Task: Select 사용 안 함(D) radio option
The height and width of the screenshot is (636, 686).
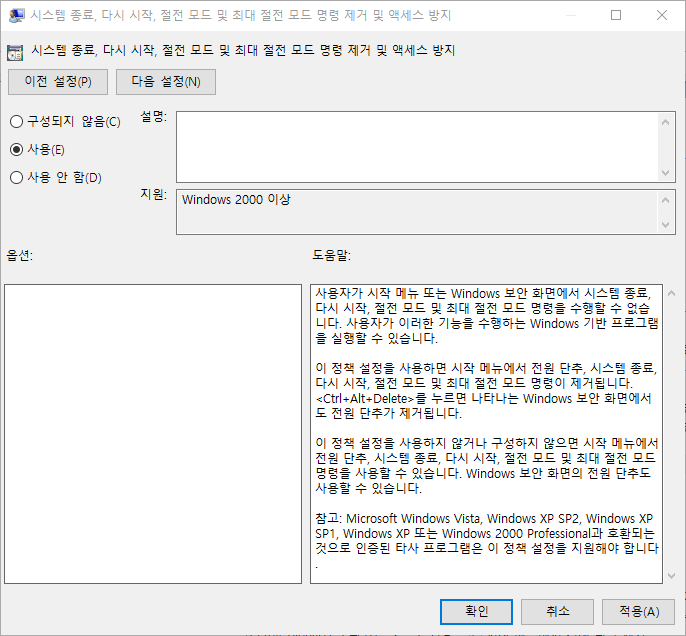Action: pyautogui.click(x=56, y=178)
